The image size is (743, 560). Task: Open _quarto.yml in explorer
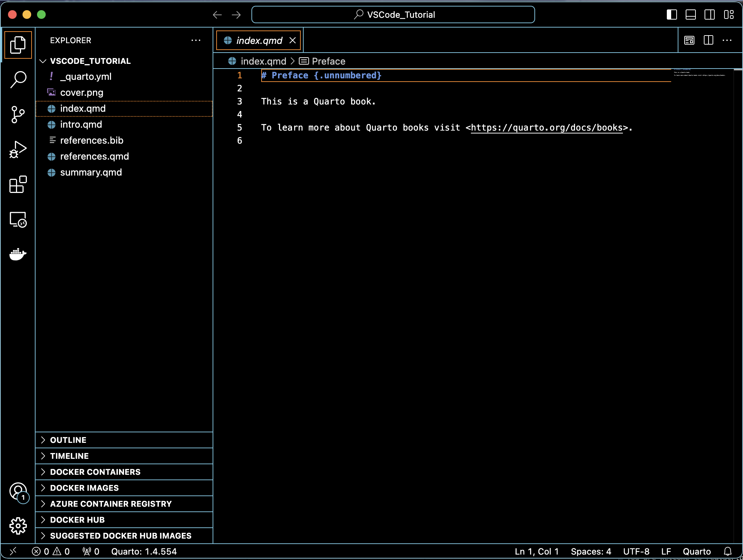pos(124,77)
